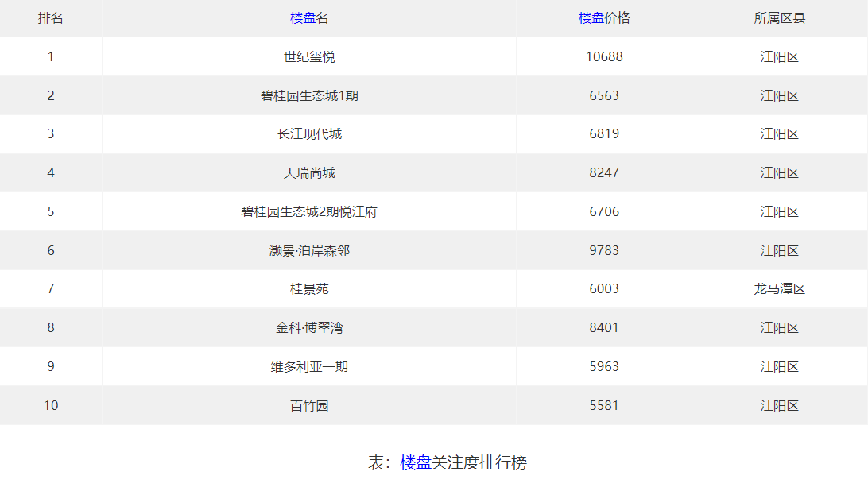This screenshot has height=483, width=868.
Task: Select 关注度排行榜 caption text
Action: coord(479,462)
